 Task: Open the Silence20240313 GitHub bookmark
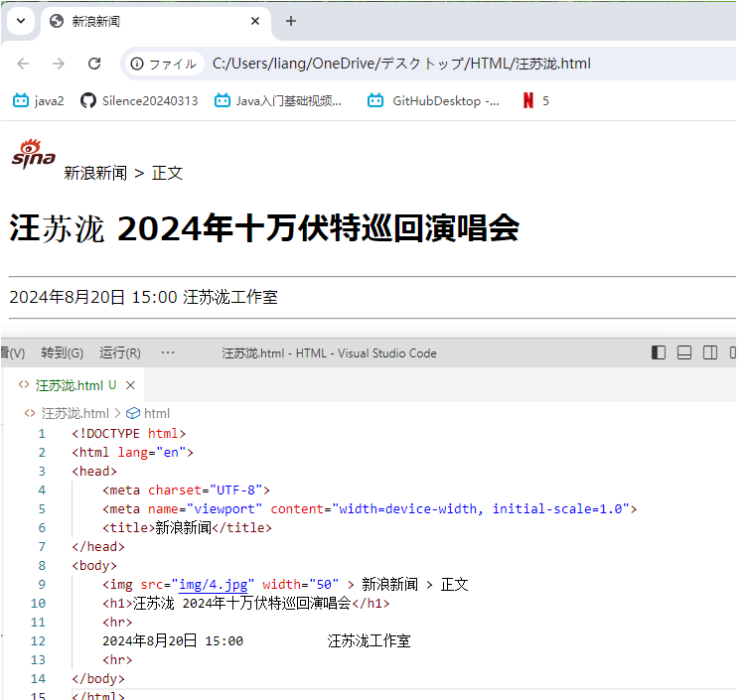139,101
